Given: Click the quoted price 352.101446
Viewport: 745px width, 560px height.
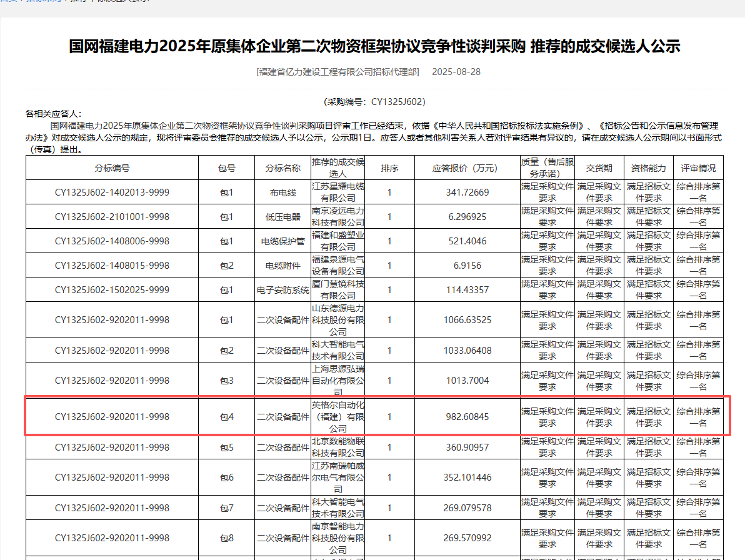Looking at the screenshot, I should click(467, 477).
